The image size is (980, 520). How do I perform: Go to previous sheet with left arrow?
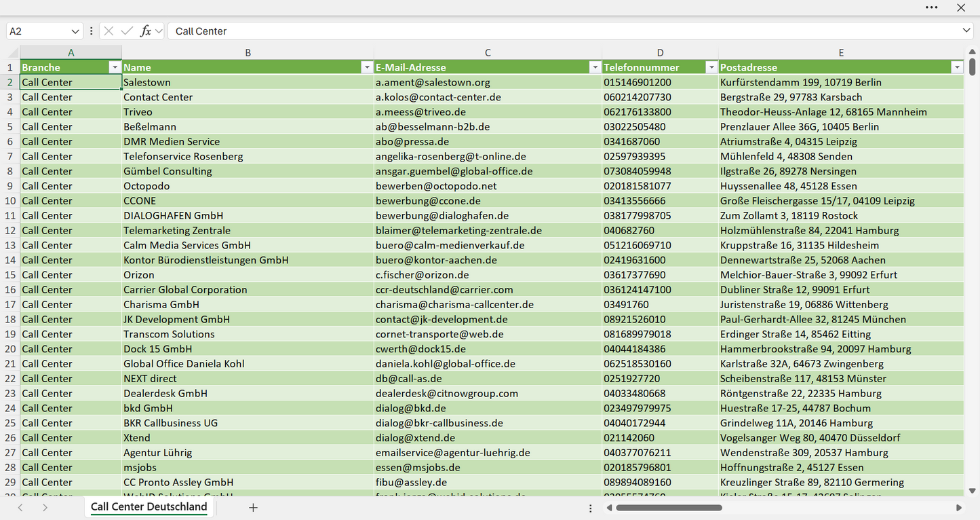[20, 507]
